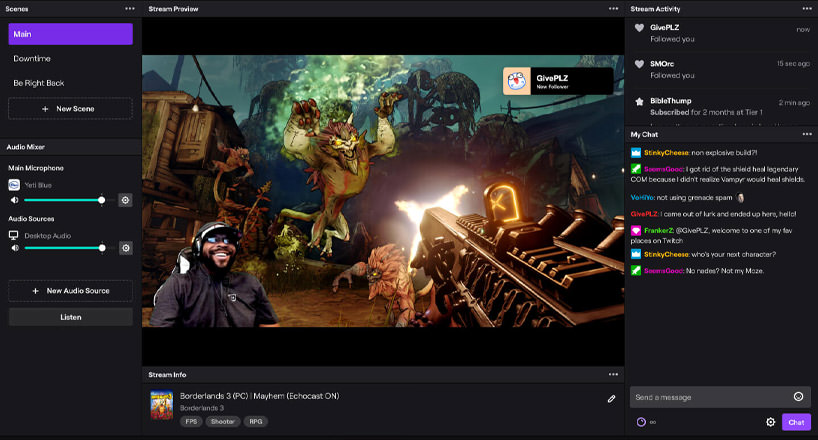This screenshot has height=440, width=818.
Task: Click SeemsGood username on shield heal message
Action: click(x=663, y=169)
